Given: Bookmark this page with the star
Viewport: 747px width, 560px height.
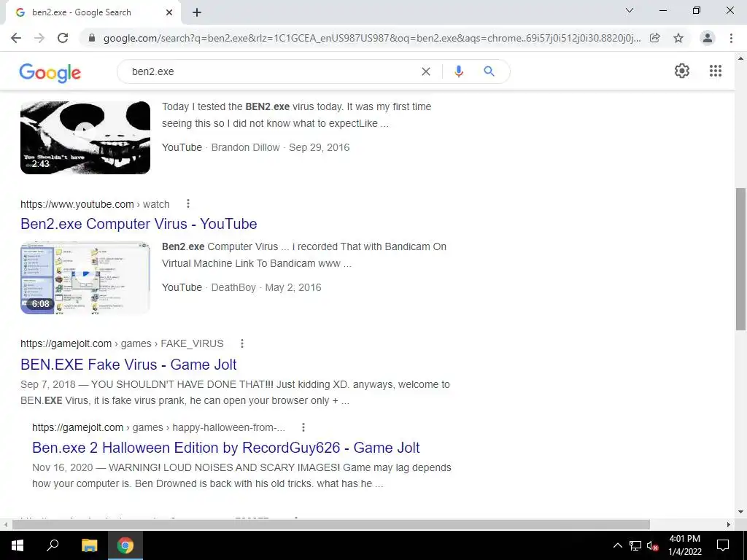Looking at the screenshot, I should click(x=678, y=38).
